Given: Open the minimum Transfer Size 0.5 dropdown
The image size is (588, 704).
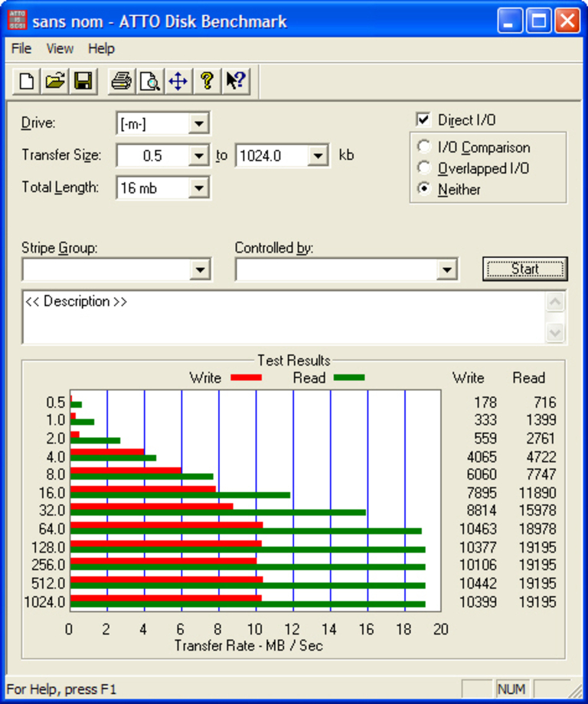Looking at the screenshot, I should coord(198,156).
